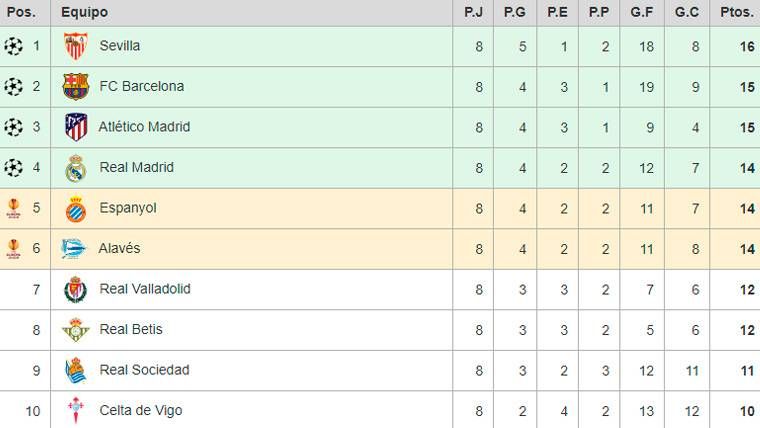The image size is (760, 428).
Task: Click the Alavés team logo
Action: 74,249
